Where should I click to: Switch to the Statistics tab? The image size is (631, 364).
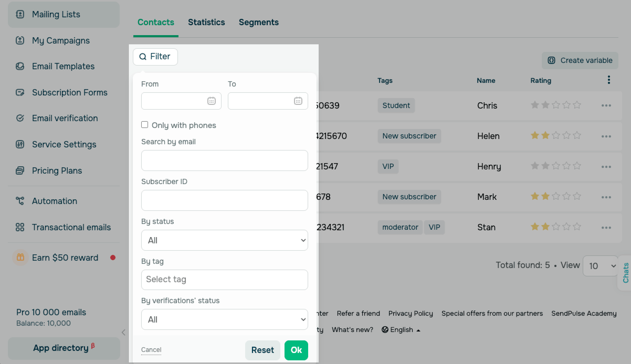click(206, 22)
